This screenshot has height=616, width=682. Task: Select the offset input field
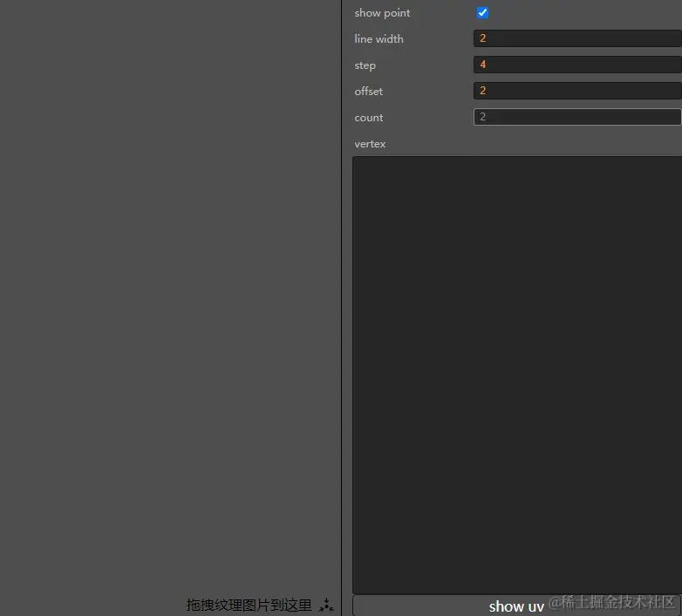point(577,91)
